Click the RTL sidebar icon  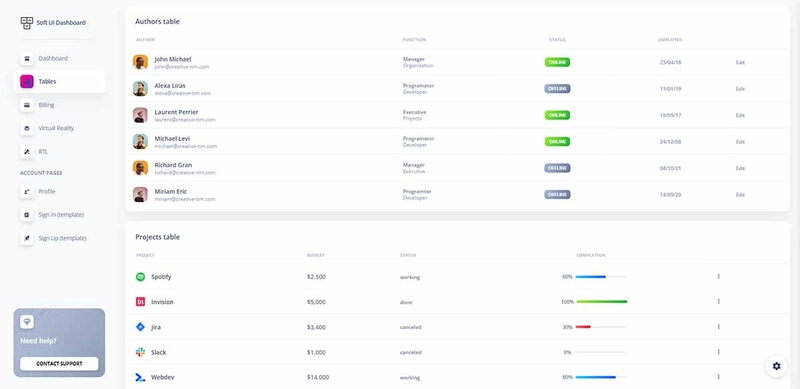(27, 152)
